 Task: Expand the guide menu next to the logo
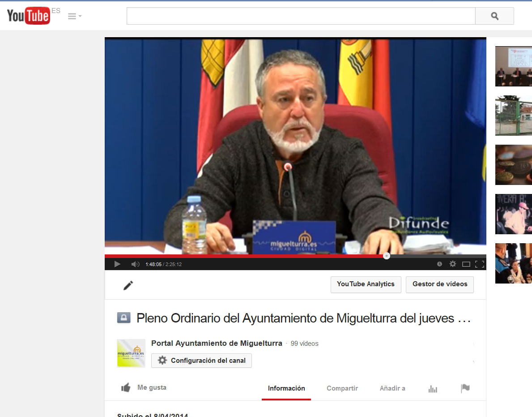pyautogui.click(x=74, y=16)
